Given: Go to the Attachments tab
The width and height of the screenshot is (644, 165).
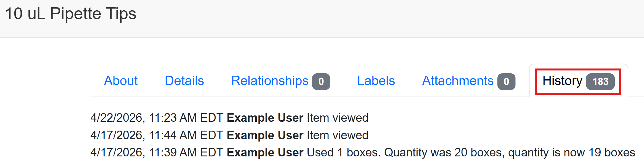Looking at the screenshot, I should point(458,81).
